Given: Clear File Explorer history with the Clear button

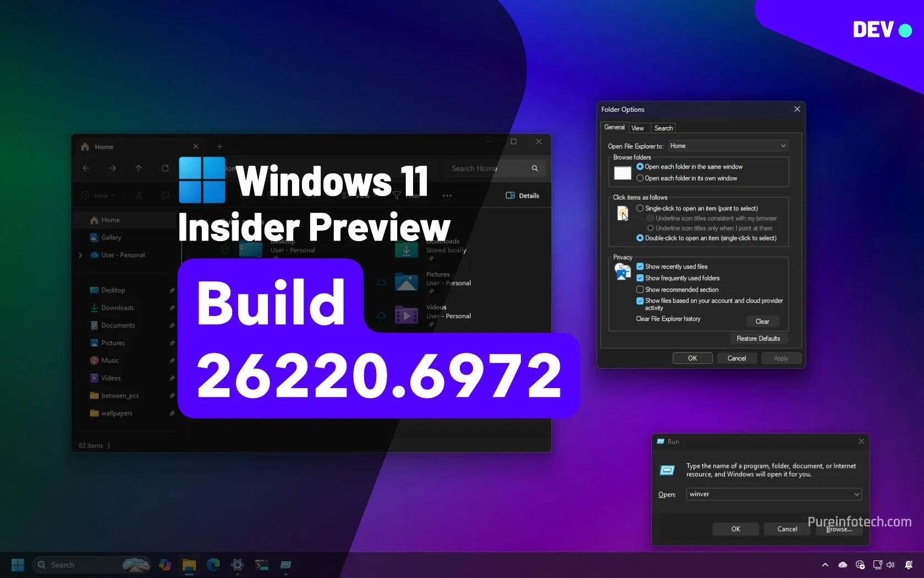Looking at the screenshot, I should pyautogui.click(x=762, y=321).
